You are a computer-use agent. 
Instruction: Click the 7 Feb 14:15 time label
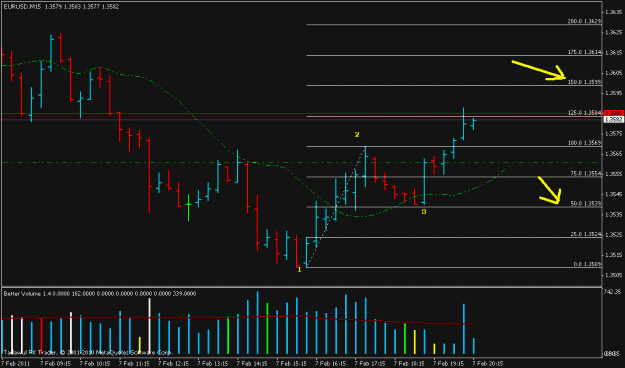pos(252,364)
